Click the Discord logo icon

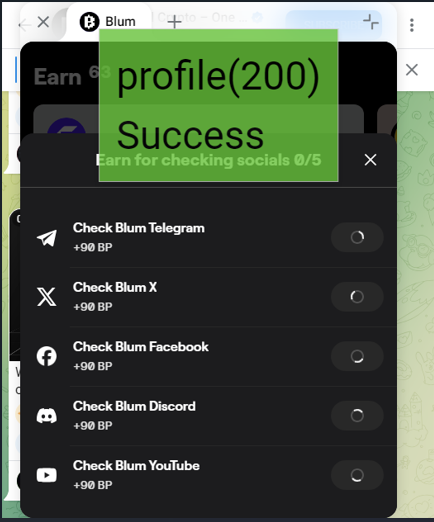point(47,416)
